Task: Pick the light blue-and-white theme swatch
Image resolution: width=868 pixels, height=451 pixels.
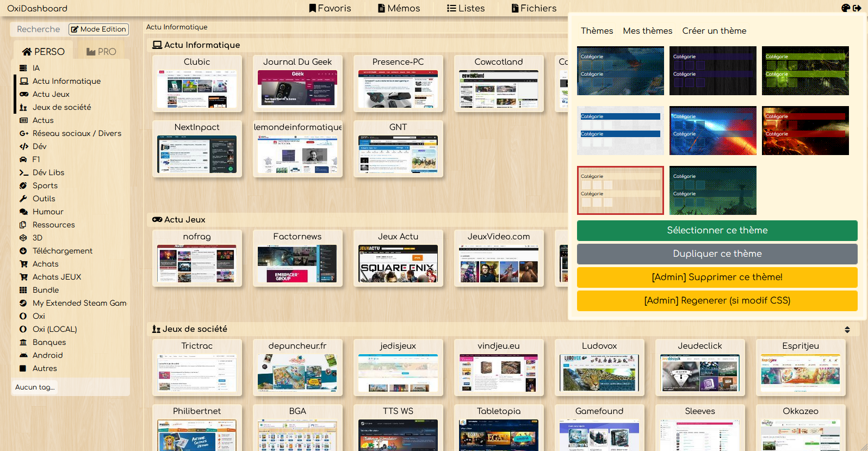Action: (621, 131)
